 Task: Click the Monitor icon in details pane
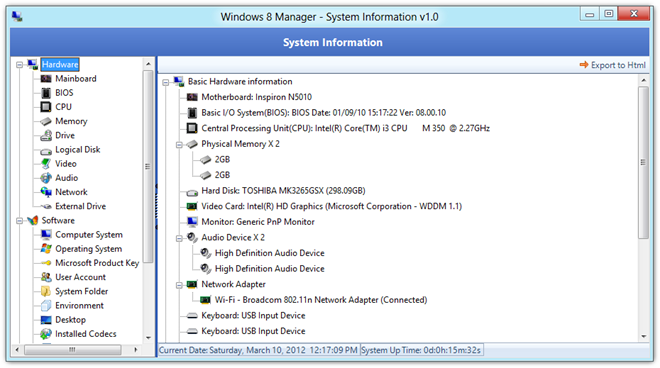(x=192, y=222)
